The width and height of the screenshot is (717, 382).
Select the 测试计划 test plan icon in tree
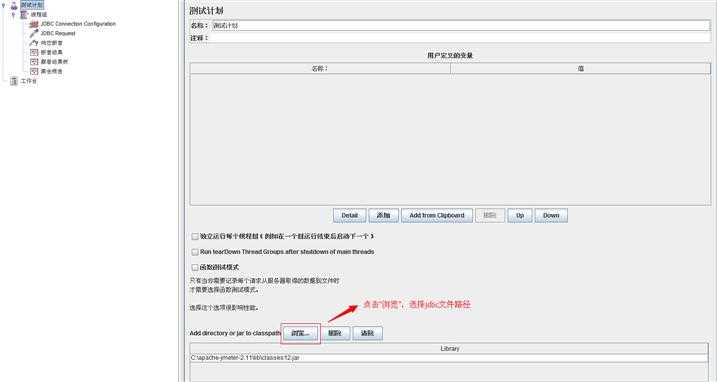point(14,6)
